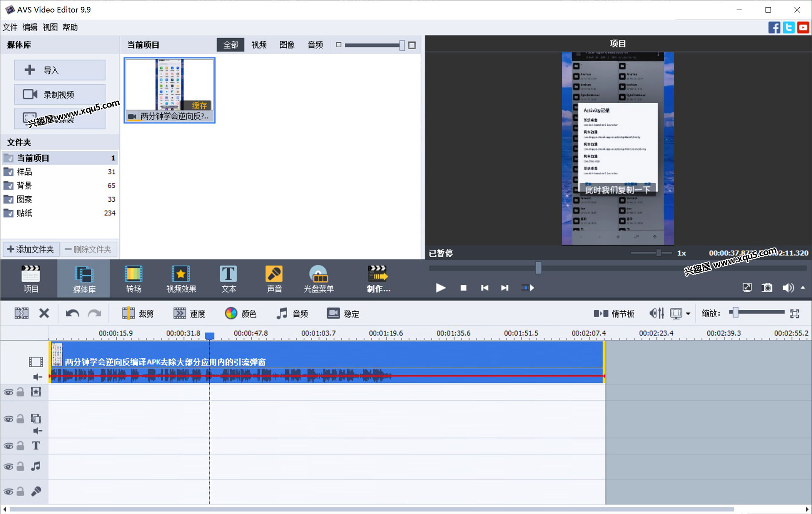Screen dimensions: 812x514
Task: Adjust the timeline zoom (缩放) slider
Action: (736, 313)
